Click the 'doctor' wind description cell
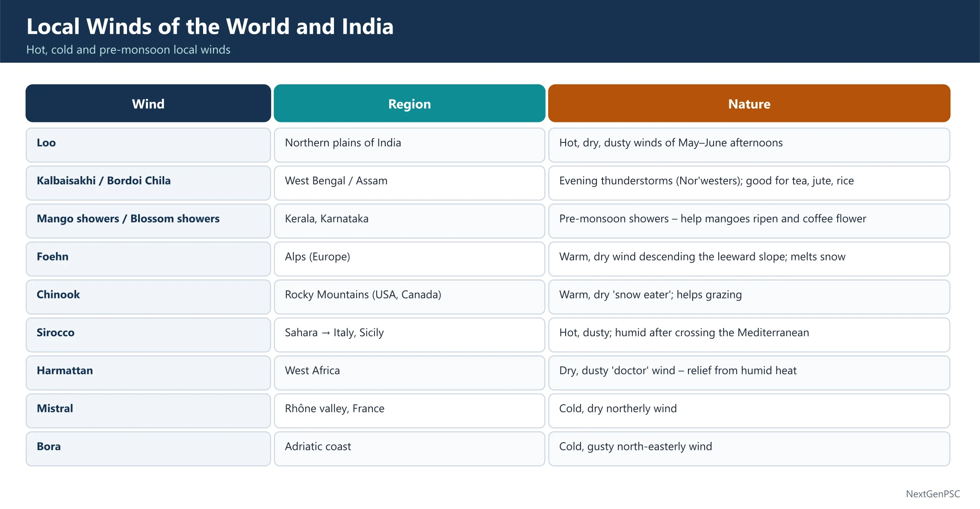This screenshot has height=509, width=980. (x=749, y=373)
